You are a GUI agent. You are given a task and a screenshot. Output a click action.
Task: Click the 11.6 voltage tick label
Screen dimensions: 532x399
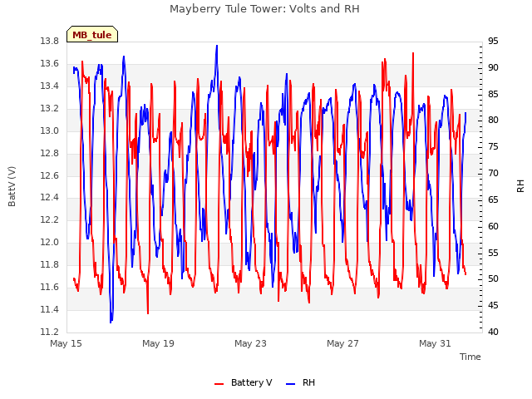tap(49, 287)
